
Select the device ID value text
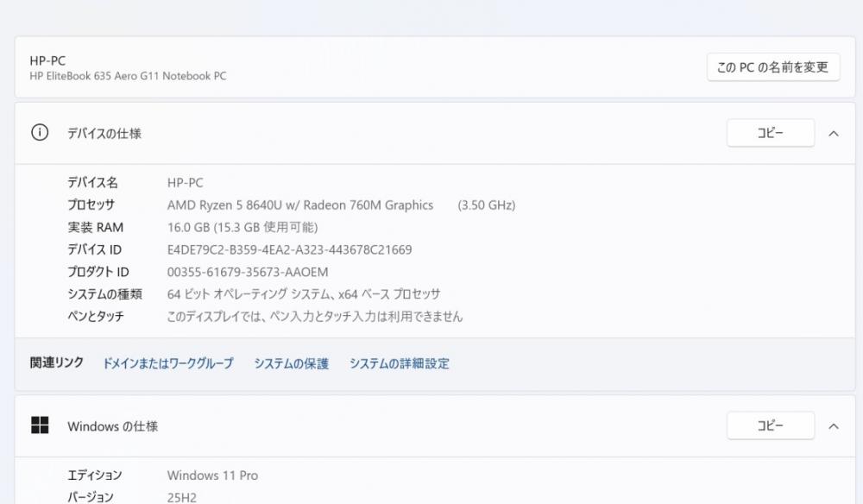click(x=289, y=249)
